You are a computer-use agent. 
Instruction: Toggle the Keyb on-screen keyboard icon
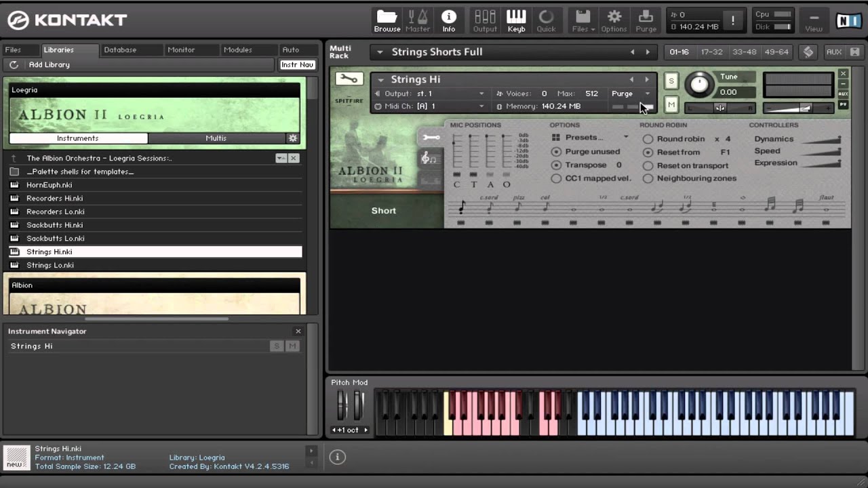click(516, 20)
